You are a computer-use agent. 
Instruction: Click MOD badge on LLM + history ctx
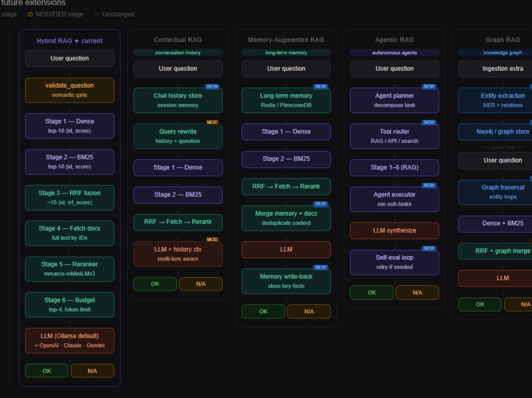pyautogui.click(x=212, y=239)
